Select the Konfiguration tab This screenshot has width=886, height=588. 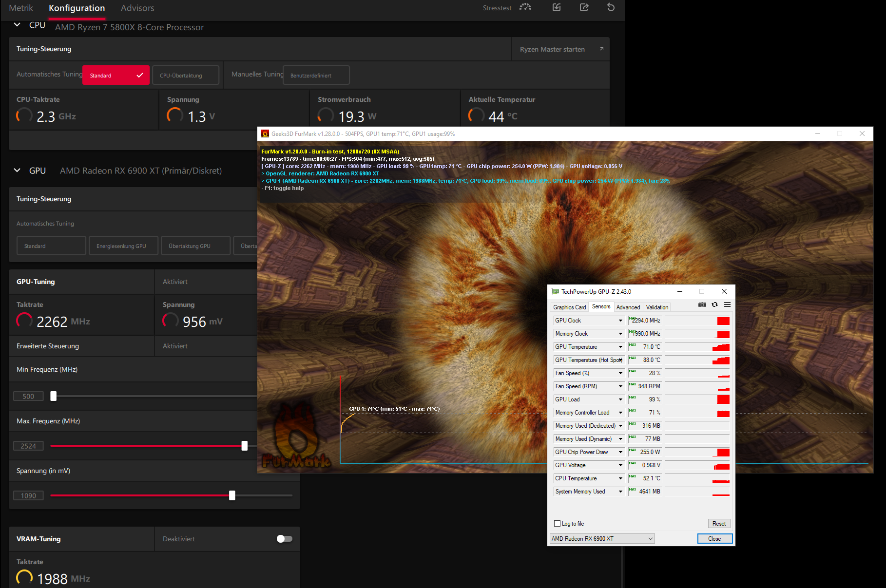pos(77,8)
